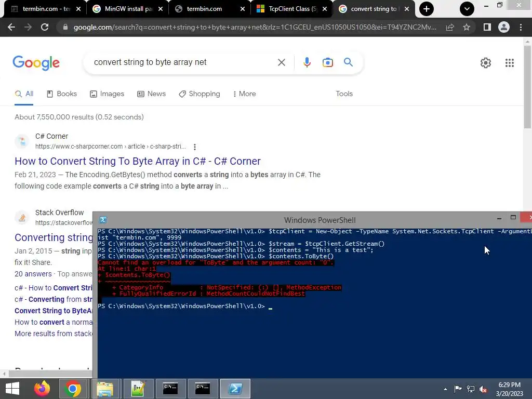Open second command prompt taskbar icon

click(203, 389)
